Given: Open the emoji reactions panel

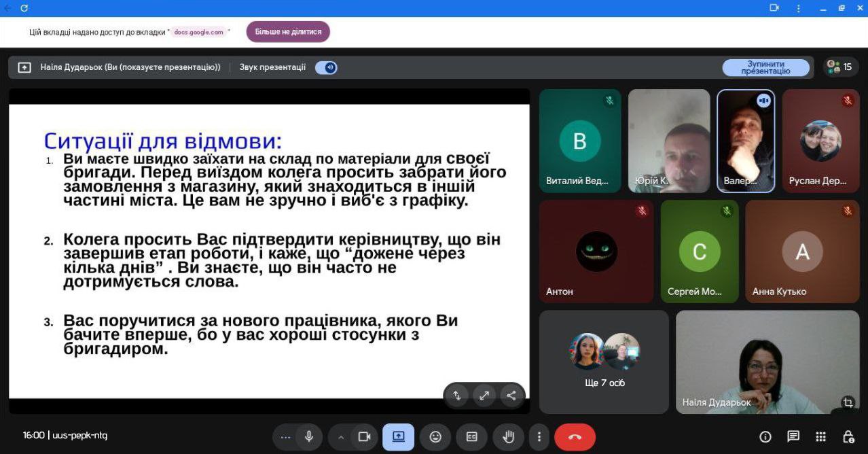Looking at the screenshot, I should click(435, 437).
